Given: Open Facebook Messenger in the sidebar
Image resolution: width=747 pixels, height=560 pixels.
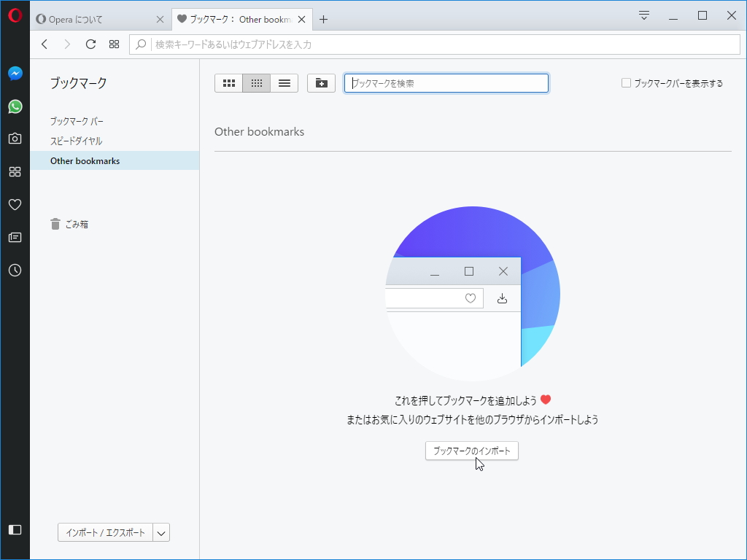Looking at the screenshot, I should pos(15,73).
